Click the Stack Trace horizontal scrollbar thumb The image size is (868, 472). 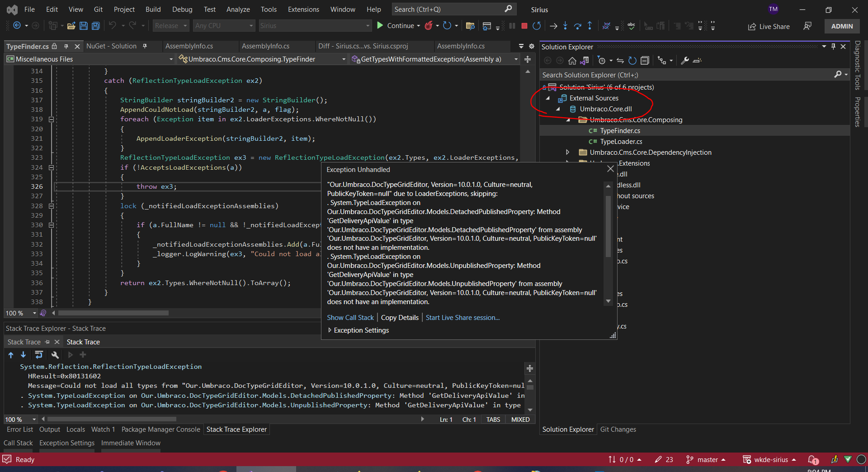[x=112, y=420]
